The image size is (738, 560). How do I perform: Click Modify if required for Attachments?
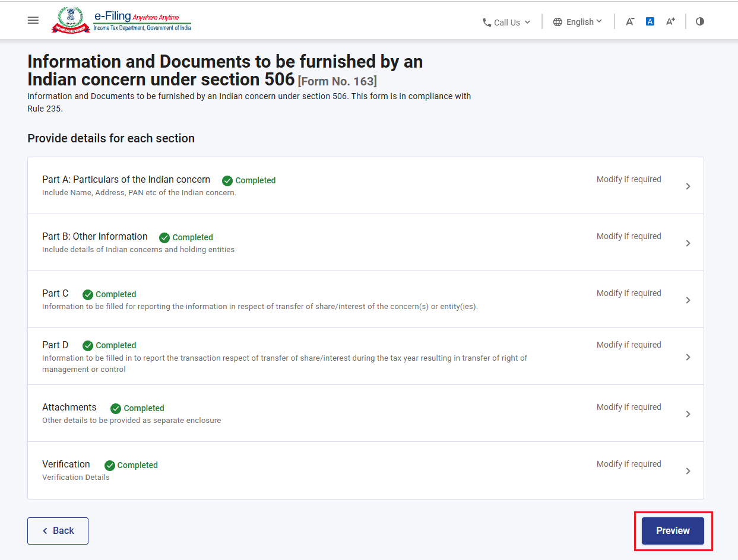pos(629,407)
